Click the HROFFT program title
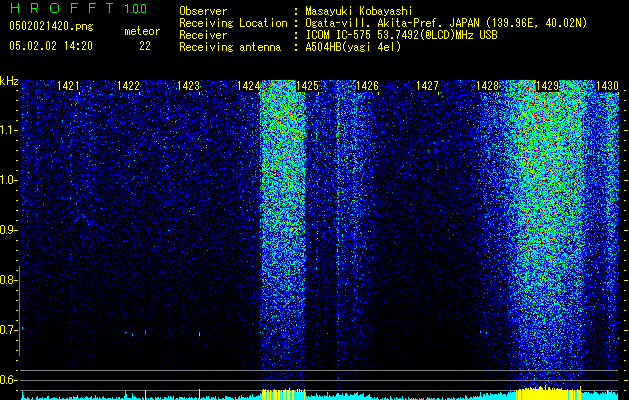 click(61, 8)
